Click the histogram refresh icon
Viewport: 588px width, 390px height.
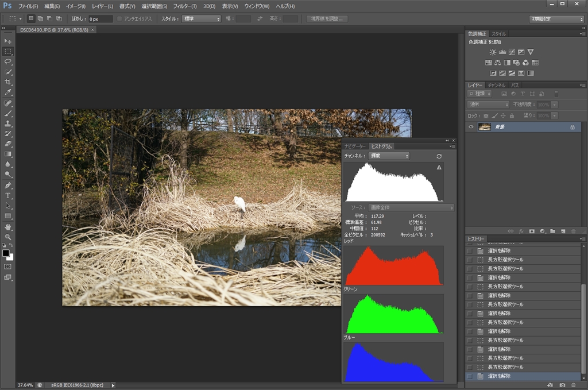pos(439,156)
